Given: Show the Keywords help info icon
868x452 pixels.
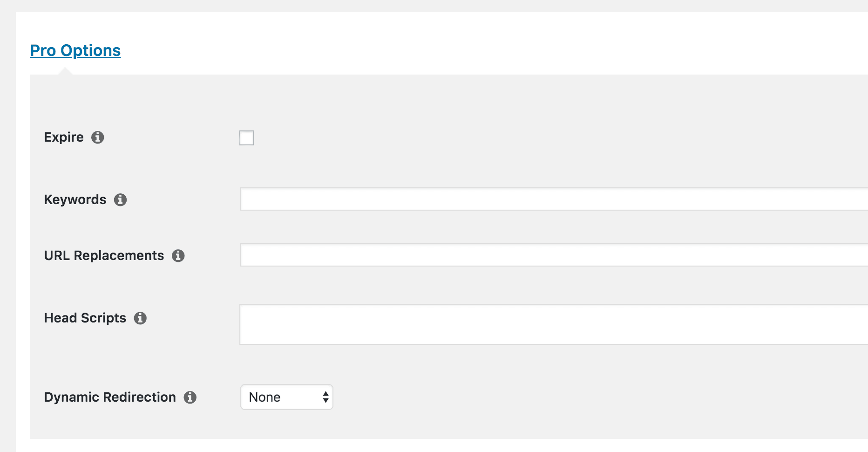Looking at the screenshot, I should (x=120, y=200).
